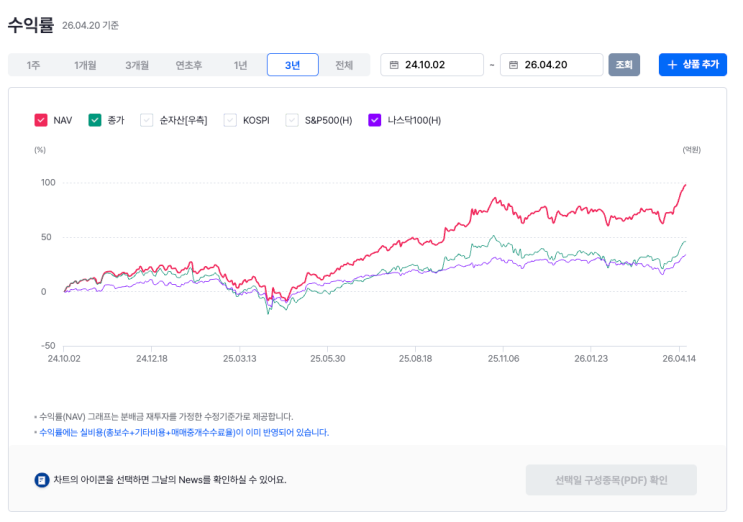Viewport: 743px width, 522px height.
Task: Select the 연초후 period tab
Action: pos(189,65)
